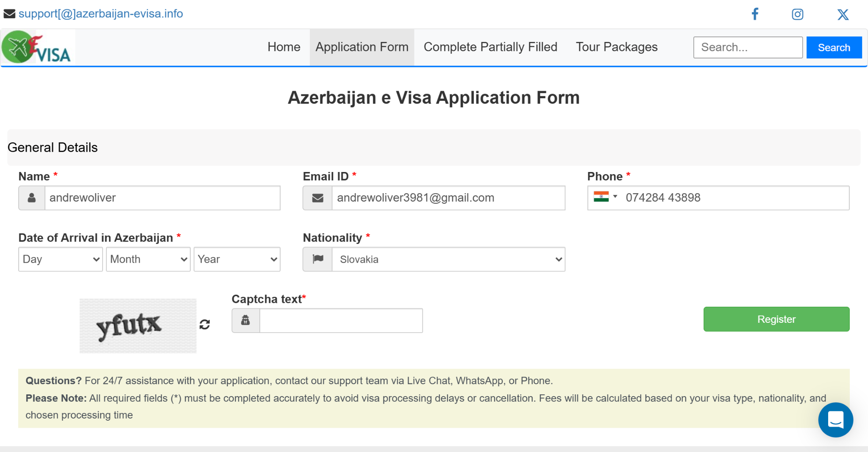Click the envelope icon beside support email
The image size is (868, 452).
tap(9, 14)
